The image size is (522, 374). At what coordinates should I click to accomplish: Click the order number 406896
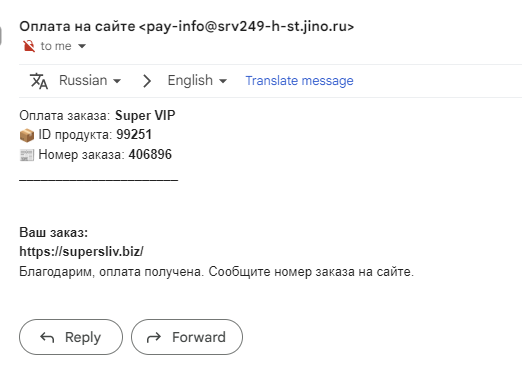[150, 155]
